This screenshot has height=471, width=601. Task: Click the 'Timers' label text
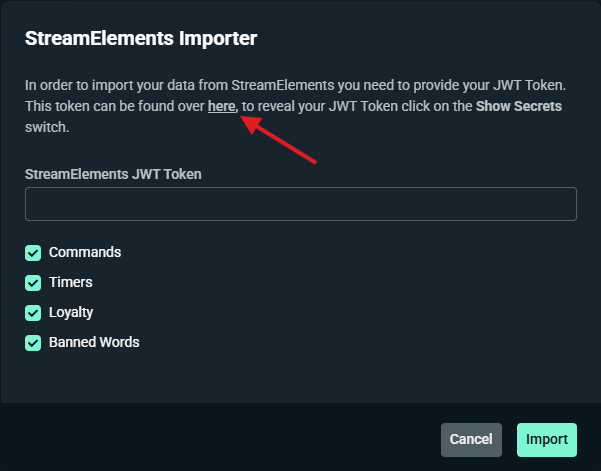(70, 283)
